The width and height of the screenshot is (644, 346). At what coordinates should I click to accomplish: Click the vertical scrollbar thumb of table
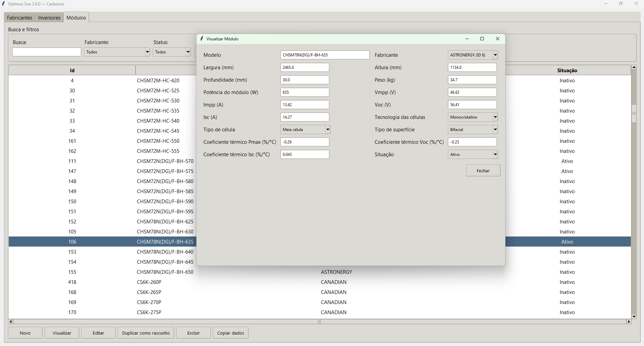tap(634, 114)
